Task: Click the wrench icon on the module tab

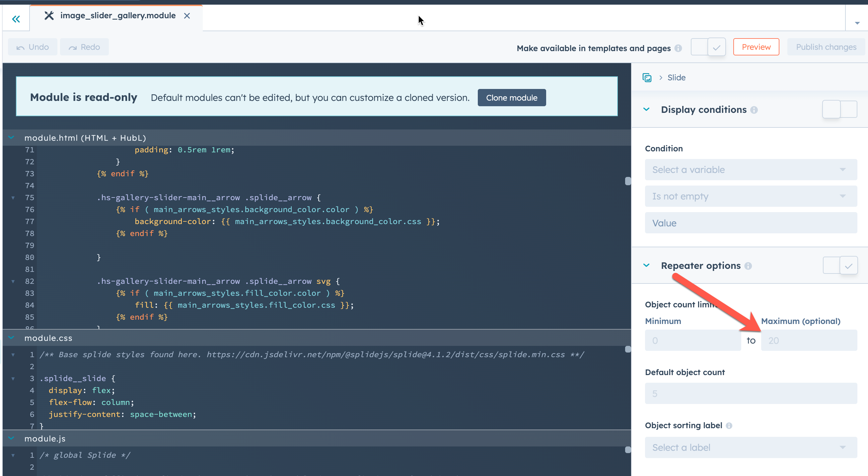Action: [49, 15]
